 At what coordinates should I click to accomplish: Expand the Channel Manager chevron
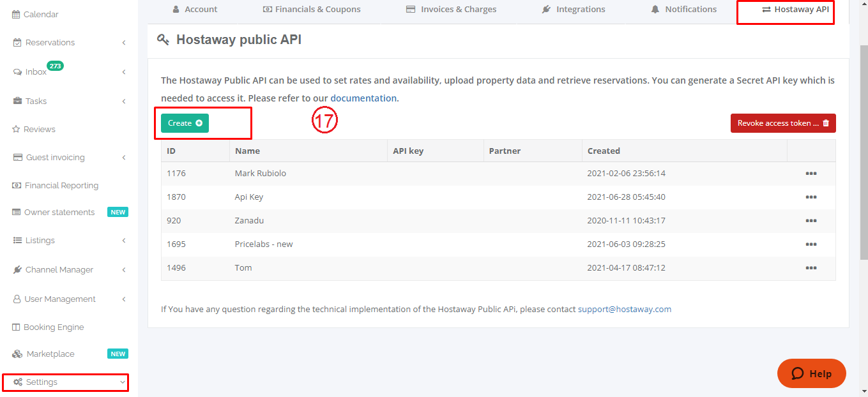point(123,269)
